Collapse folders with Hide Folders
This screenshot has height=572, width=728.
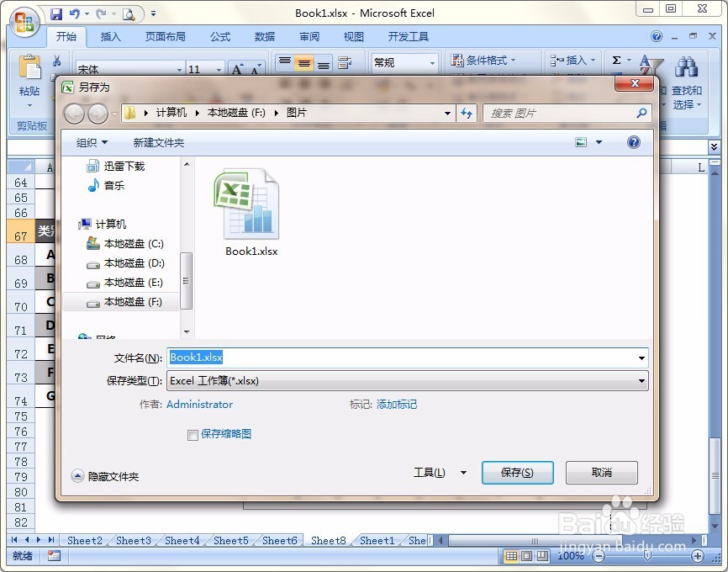point(105,476)
